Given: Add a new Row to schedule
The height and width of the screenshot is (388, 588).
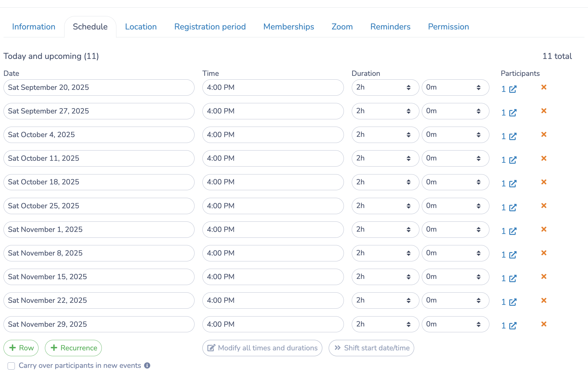Looking at the screenshot, I should pyautogui.click(x=21, y=348).
